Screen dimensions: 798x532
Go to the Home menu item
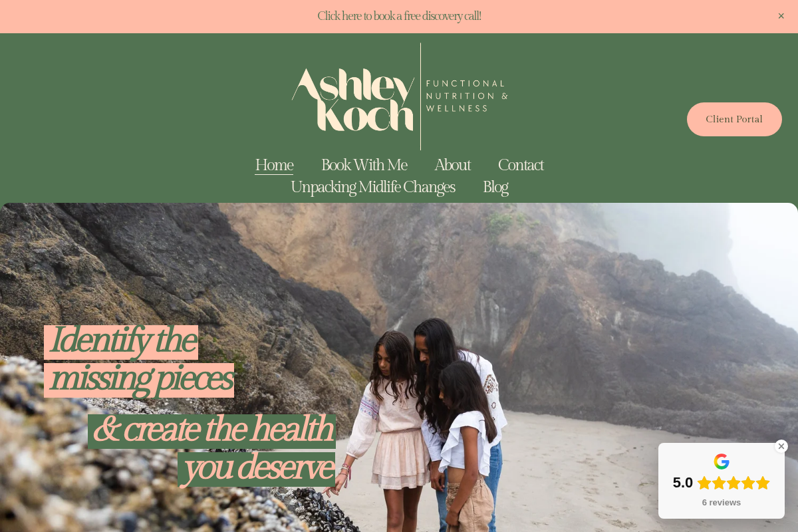point(274,165)
